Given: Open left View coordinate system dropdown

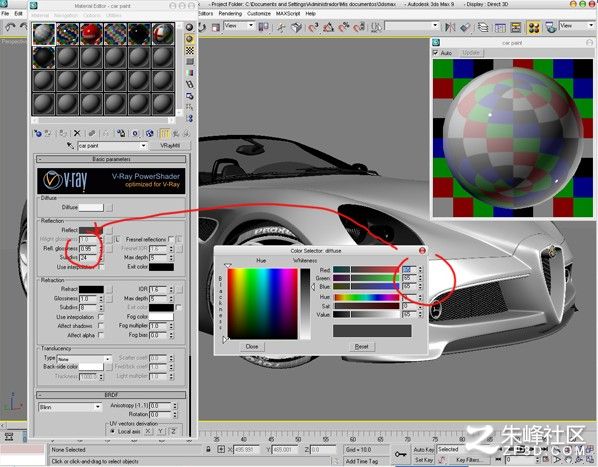Looking at the screenshot, I should click(239, 26).
